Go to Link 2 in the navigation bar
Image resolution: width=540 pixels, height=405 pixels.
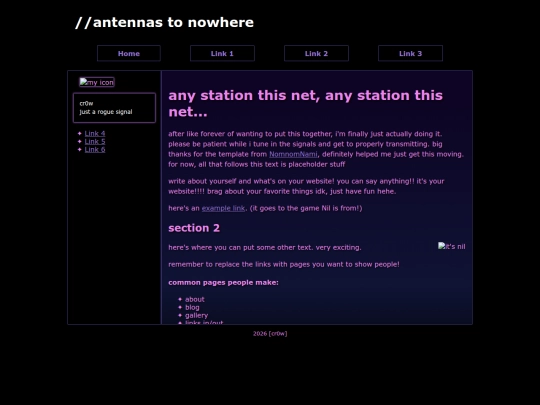pos(316,53)
